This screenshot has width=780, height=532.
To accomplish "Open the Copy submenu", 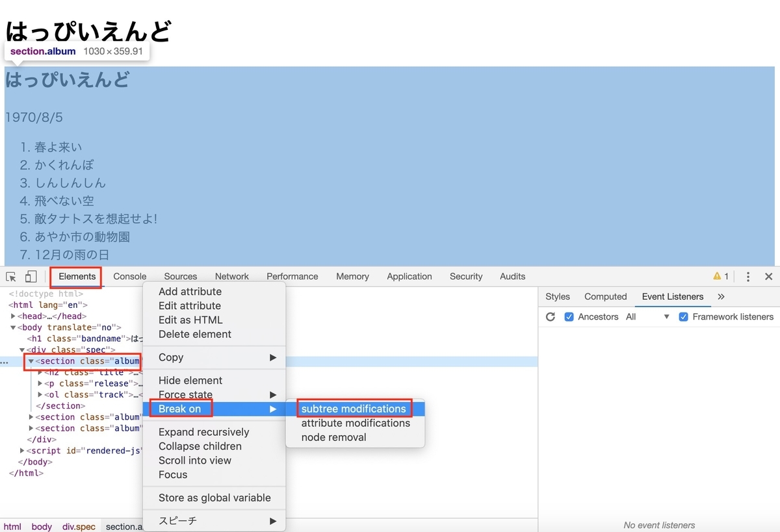I will click(x=214, y=357).
